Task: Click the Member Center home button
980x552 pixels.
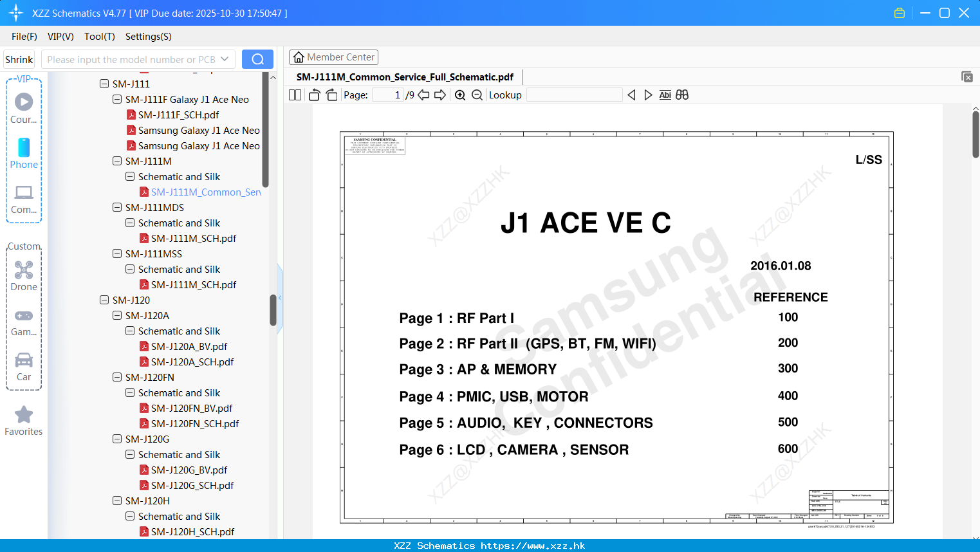Action: coord(333,57)
